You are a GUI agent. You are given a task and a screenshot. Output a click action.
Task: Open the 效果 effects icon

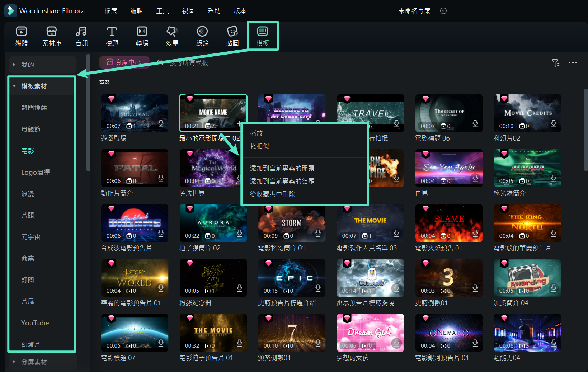click(x=172, y=32)
